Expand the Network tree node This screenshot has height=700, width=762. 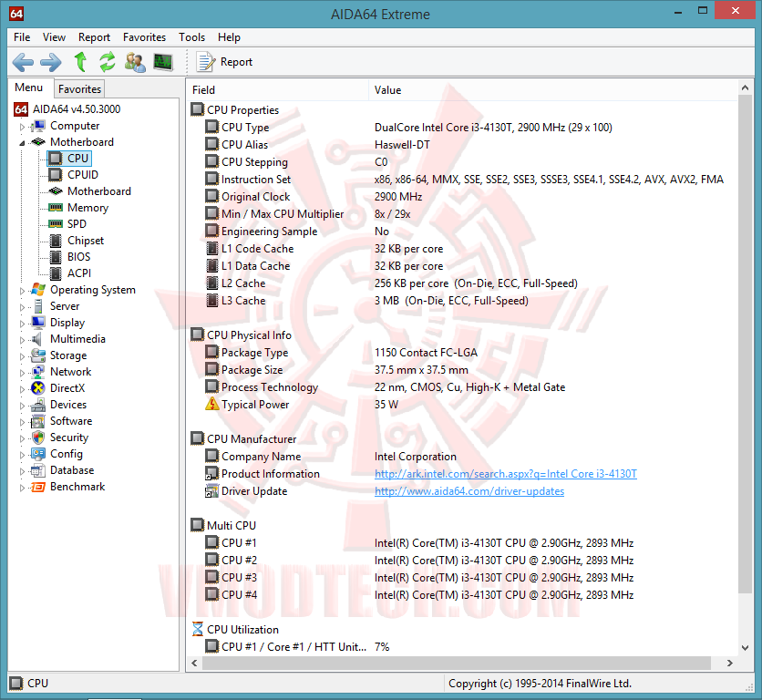(x=22, y=373)
